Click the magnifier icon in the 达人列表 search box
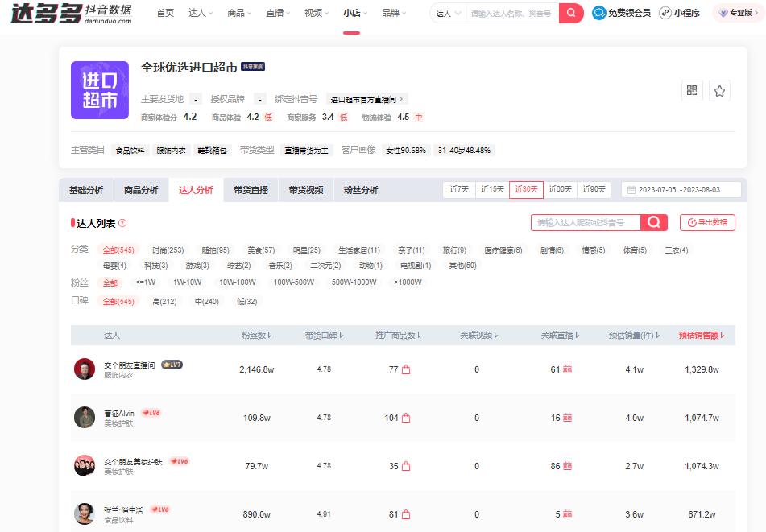 [654, 223]
